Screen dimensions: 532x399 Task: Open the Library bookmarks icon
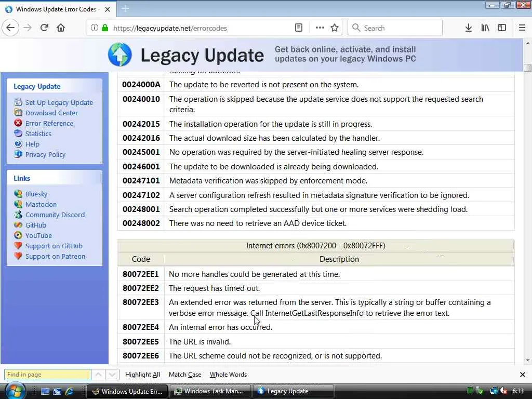485,28
